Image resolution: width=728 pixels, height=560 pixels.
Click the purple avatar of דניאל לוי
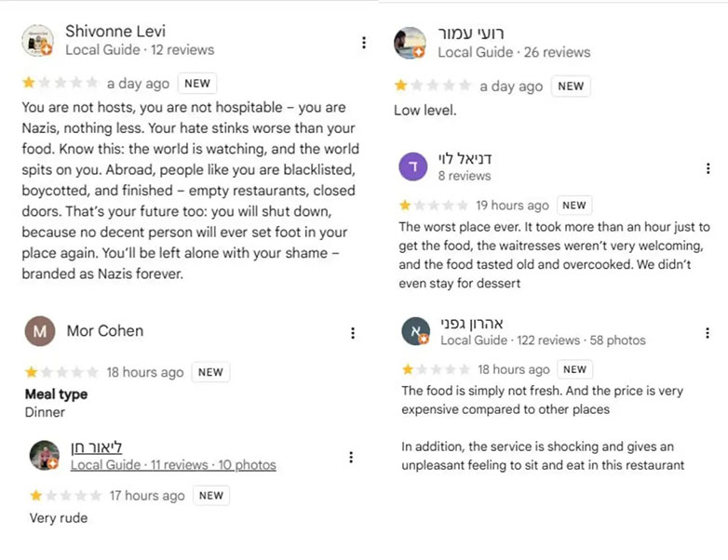point(412,167)
